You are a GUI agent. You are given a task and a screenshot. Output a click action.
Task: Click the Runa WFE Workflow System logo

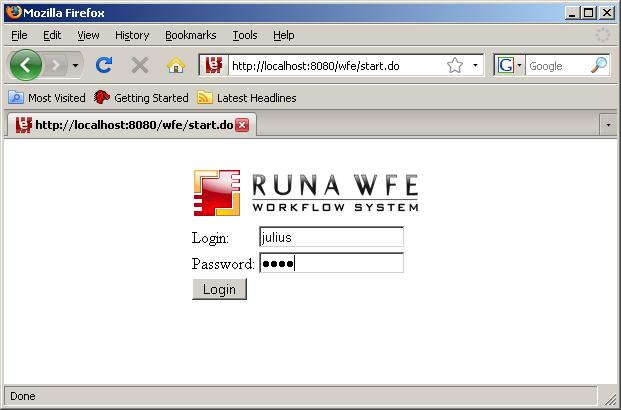[x=305, y=193]
